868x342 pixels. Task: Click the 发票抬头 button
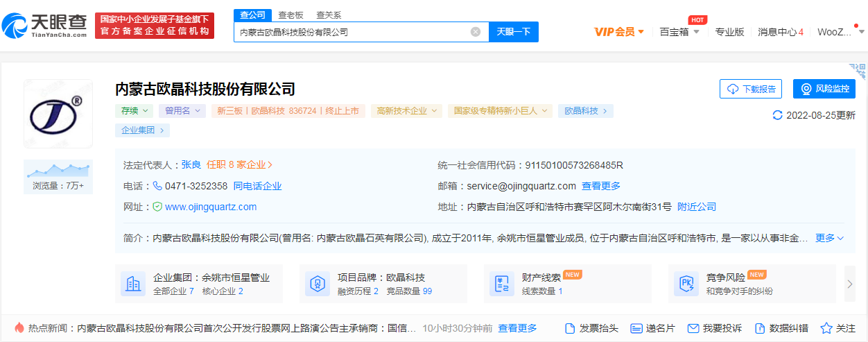tap(591, 328)
